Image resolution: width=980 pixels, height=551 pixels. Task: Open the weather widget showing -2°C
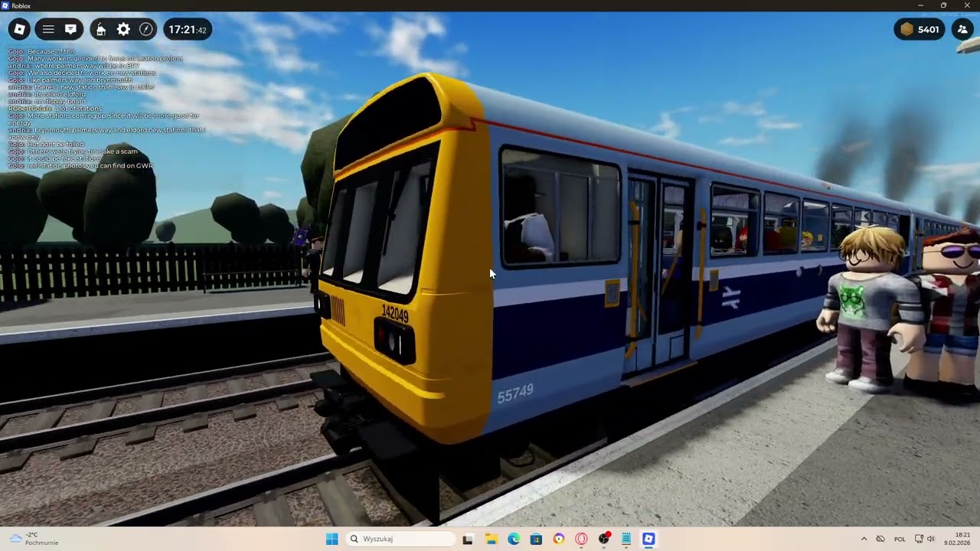click(34, 539)
